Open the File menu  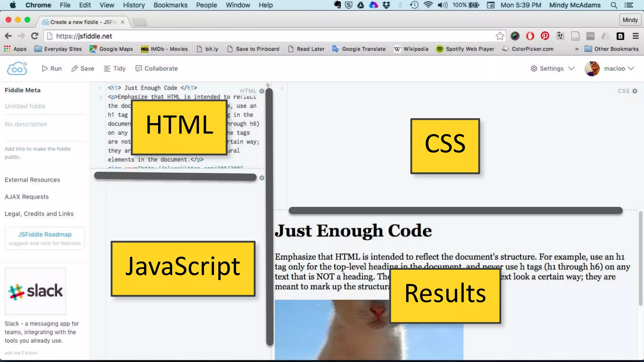[x=65, y=5]
